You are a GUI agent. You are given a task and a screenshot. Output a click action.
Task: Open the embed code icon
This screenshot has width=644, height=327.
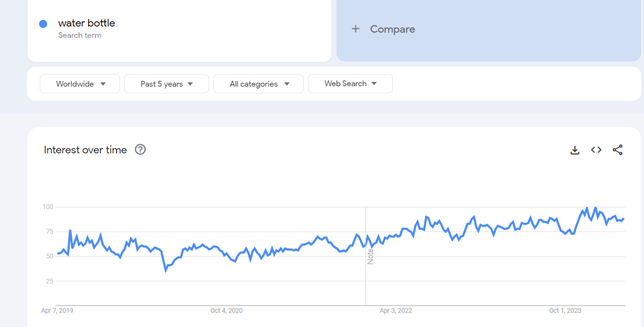[x=596, y=150]
